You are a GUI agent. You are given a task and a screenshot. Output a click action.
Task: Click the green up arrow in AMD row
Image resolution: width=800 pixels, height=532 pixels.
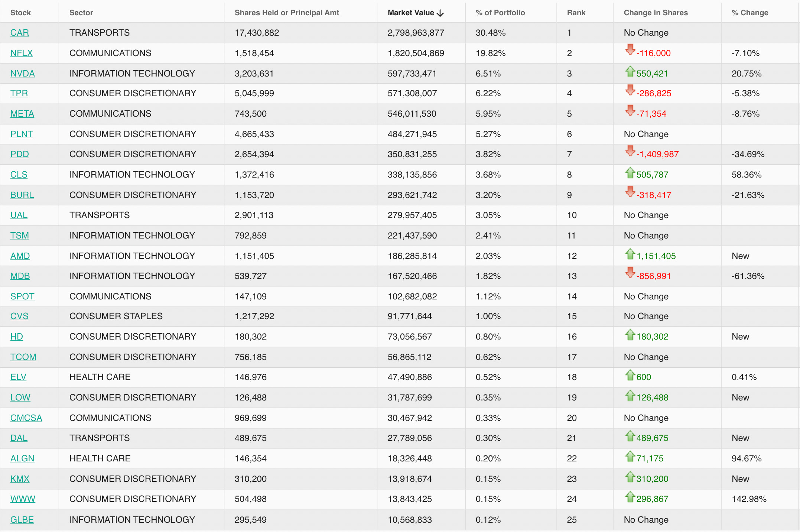click(x=630, y=254)
